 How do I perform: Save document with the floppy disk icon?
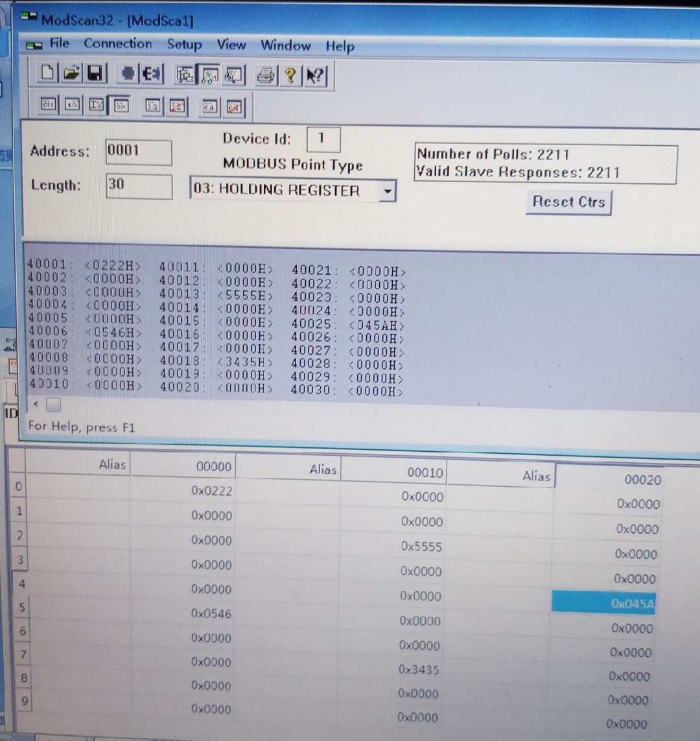pyautogui.click(x=95, y=73)
